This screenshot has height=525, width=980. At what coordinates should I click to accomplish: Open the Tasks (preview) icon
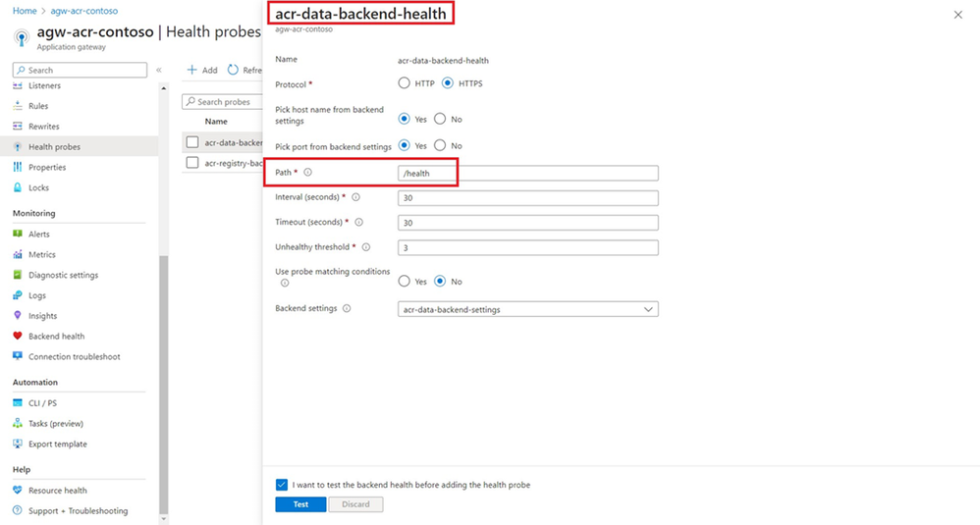[x=18, y=423]
